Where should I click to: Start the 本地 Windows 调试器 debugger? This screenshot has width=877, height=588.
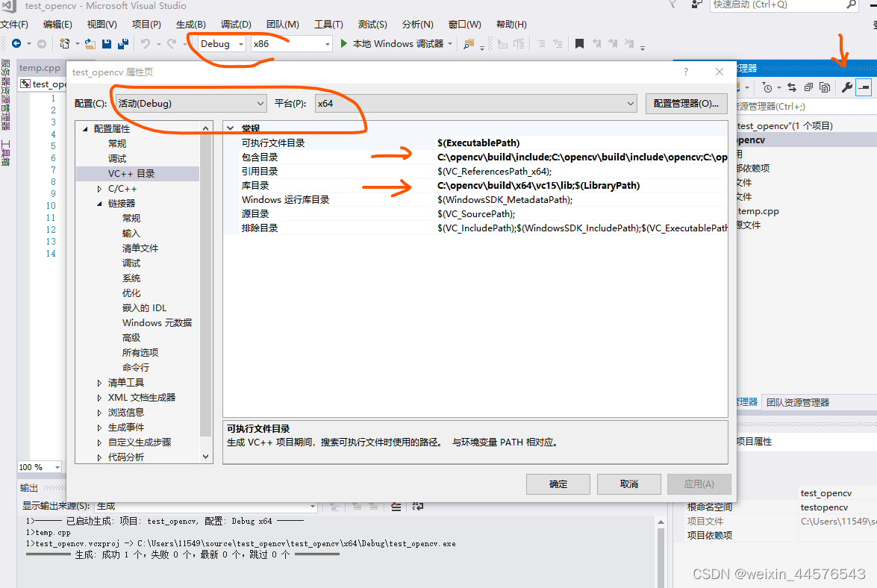coord(396,43)
